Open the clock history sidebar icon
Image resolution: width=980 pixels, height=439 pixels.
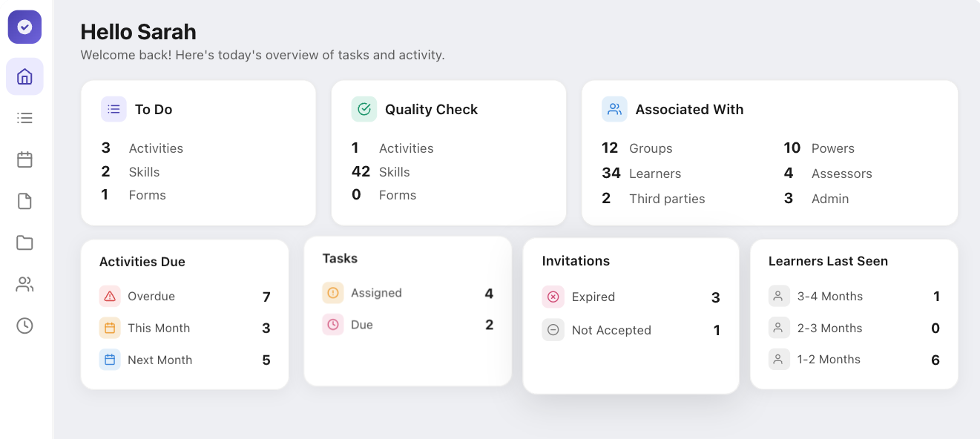(24, 326)
